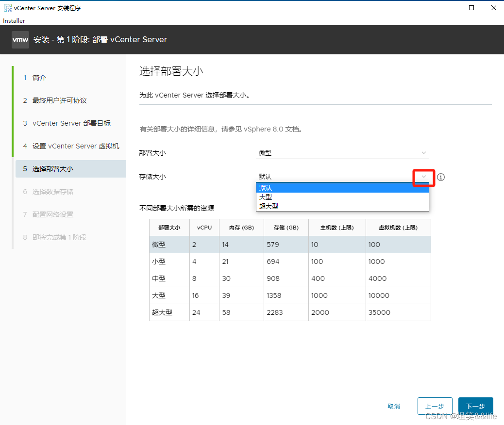Maximize the installer window
Image resolution: width=504 pixels, height=425 pixels.
click(471, 8)
